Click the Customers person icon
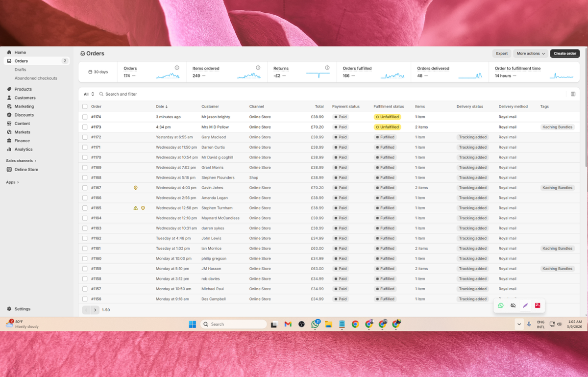 9,98
